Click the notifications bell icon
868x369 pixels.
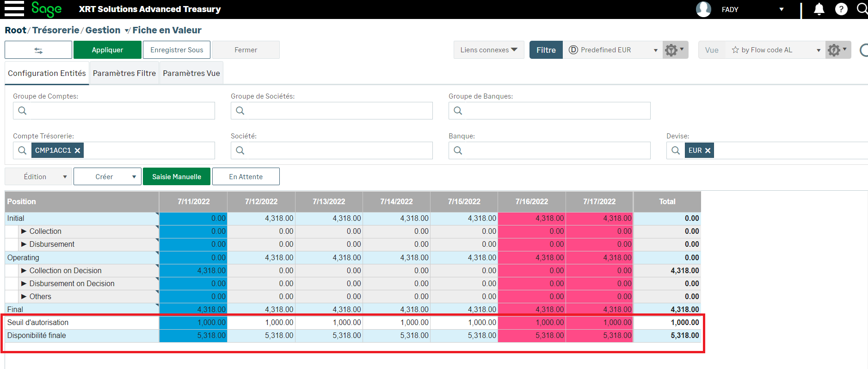tap(819, 9)
